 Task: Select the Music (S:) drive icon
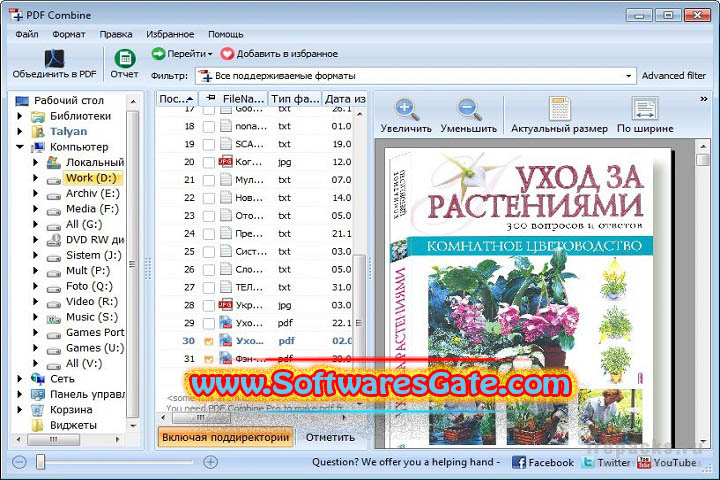[54, 318]
